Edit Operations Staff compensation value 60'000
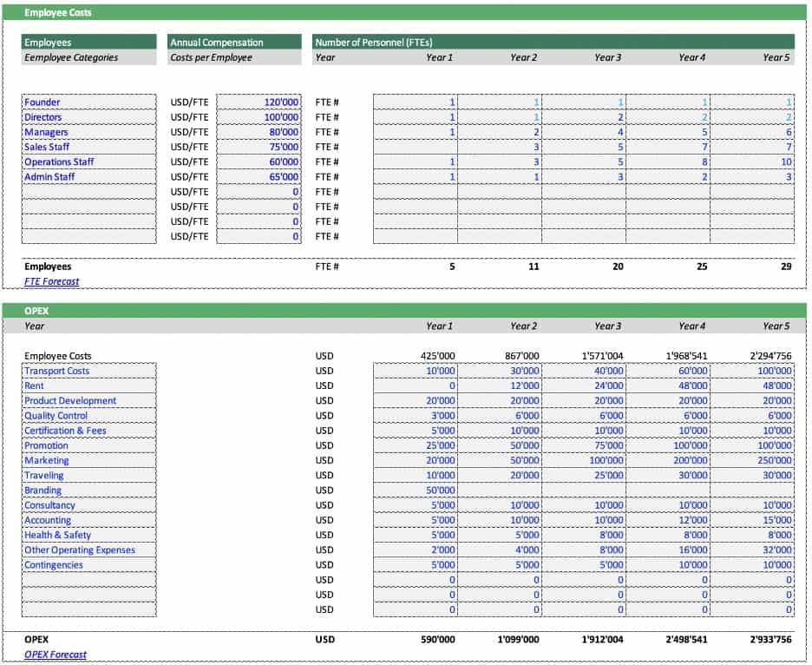Viewport: 812px width, 665px height. [x=259, y=161]
